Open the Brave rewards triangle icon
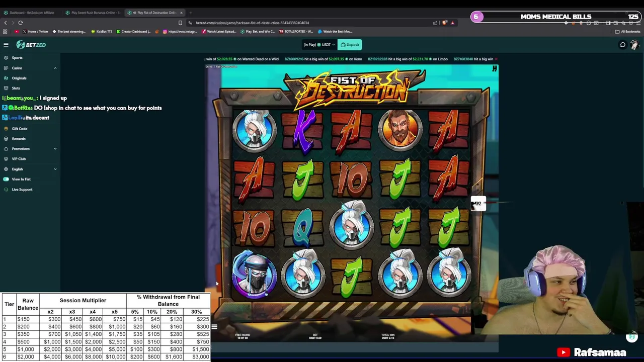 452,23
